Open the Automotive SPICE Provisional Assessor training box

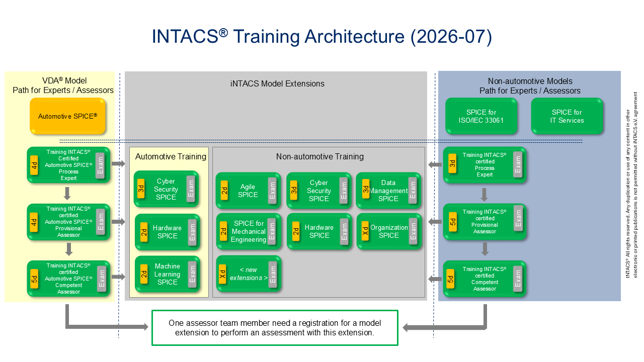68,221
